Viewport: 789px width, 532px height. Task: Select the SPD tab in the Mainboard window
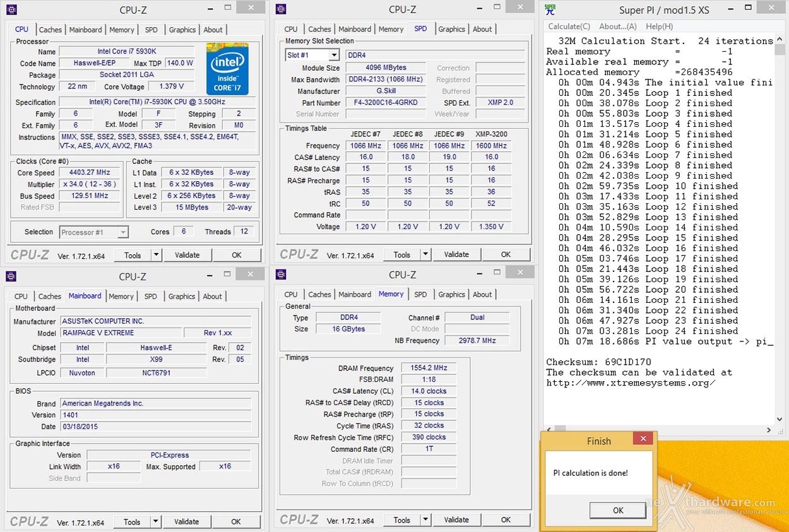pos(151,296)
